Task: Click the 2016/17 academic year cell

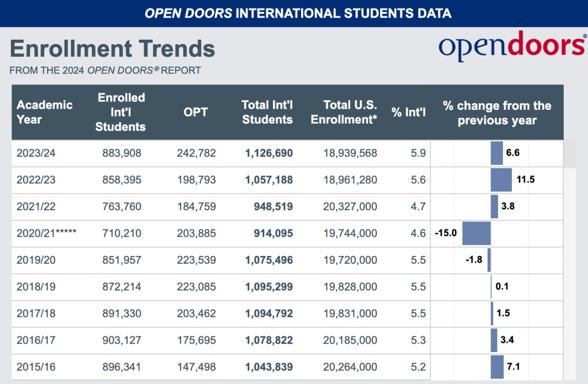Action: point(36,340)
